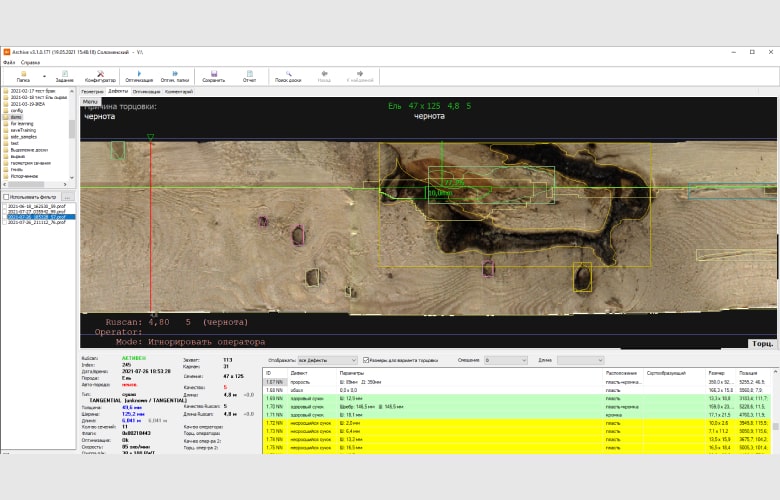Open the Папка folder toolbar button
Screen dimensions: 780x500
click(x=23, y=76)
